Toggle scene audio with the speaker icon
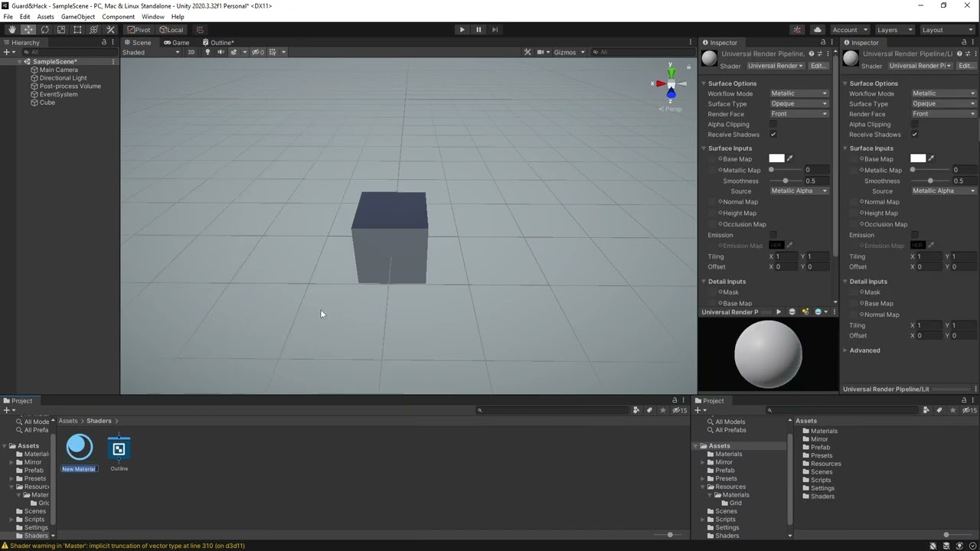Image resolution: width=980 pixels, height=551 pixels. point(220,52)
